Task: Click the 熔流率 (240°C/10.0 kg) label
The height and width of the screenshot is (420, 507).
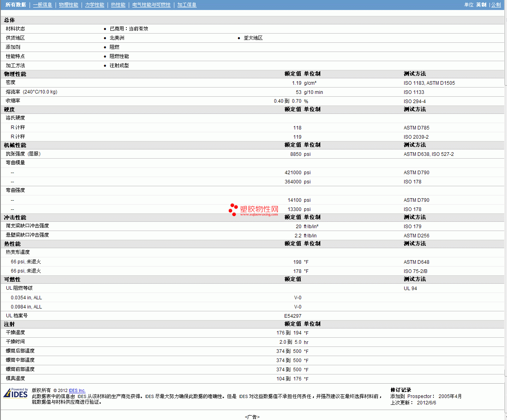Action: (32, 92)
